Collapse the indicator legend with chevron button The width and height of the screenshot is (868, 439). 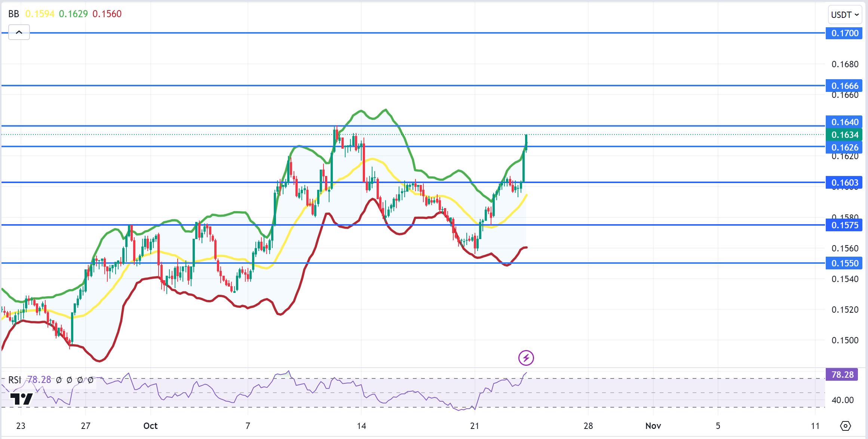click(19, 33)
